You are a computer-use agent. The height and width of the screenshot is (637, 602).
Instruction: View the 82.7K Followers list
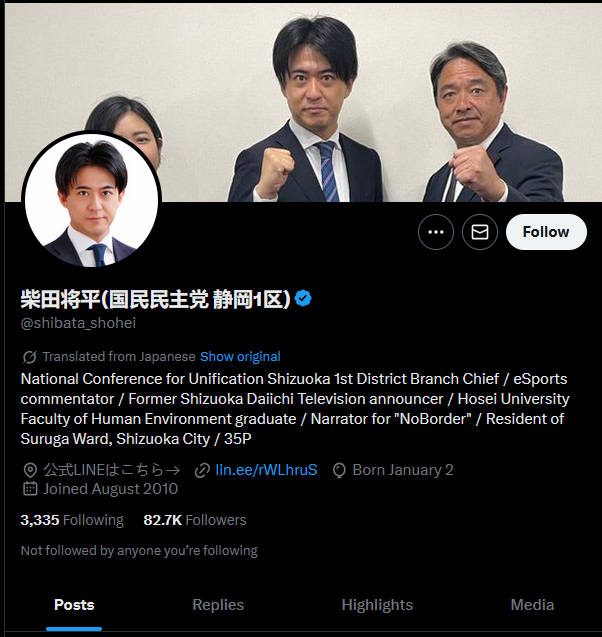tap(195, 520)
